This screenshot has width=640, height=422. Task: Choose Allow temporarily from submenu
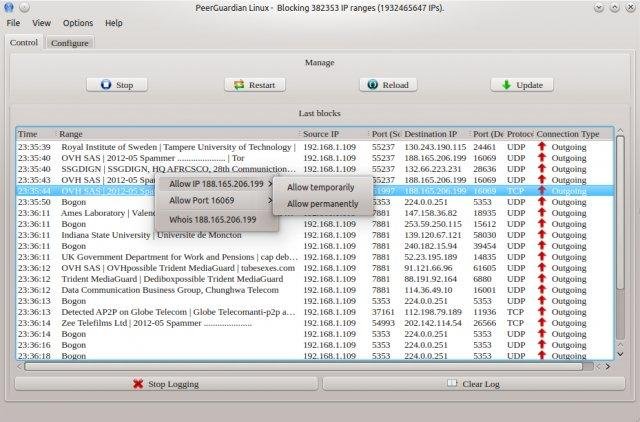(x=320, y=187)
